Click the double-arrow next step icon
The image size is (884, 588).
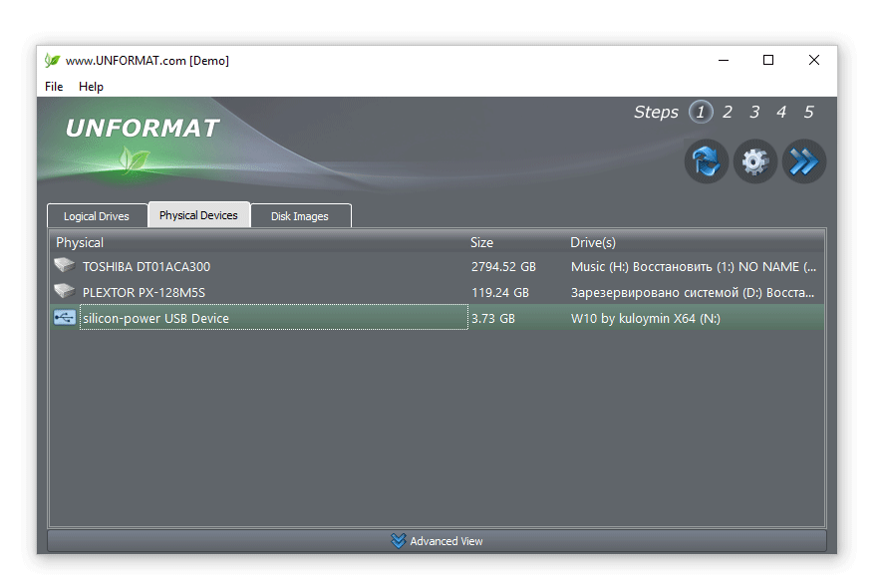(803, 160)
